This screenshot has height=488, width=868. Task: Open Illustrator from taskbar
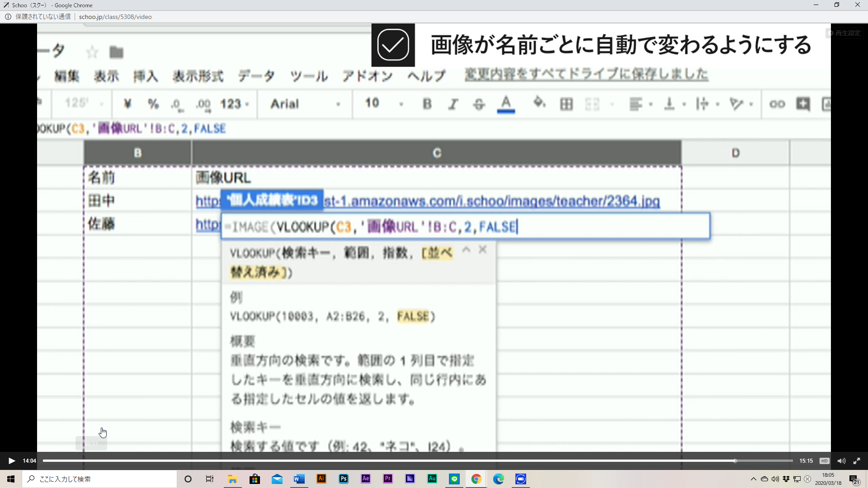[321, 479]
